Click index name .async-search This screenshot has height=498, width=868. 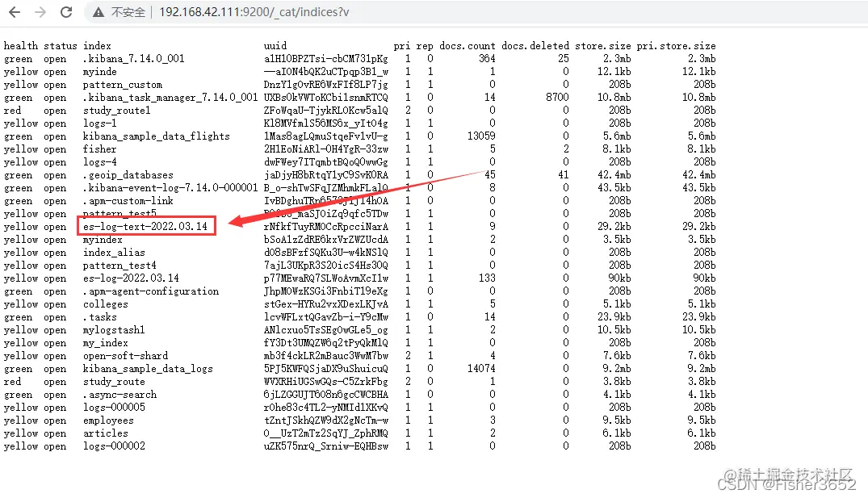pos(120,395)
